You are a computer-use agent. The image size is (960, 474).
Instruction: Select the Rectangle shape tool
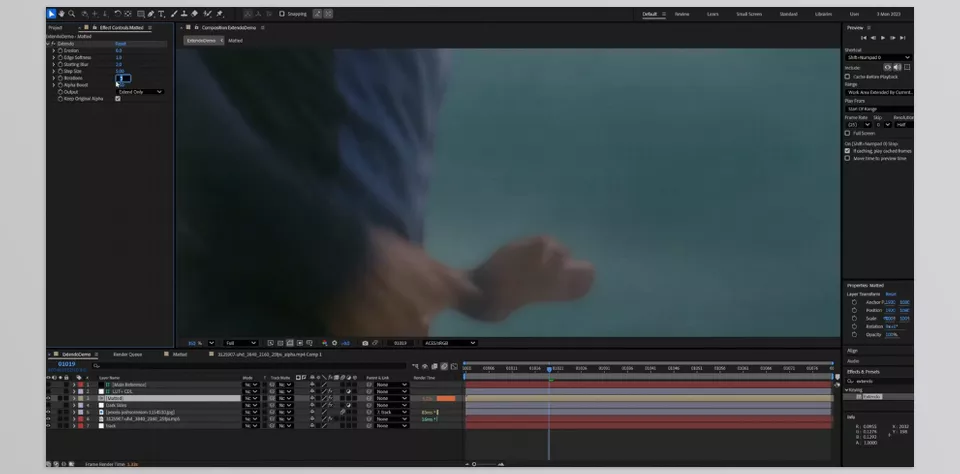(x=141, y=13)
